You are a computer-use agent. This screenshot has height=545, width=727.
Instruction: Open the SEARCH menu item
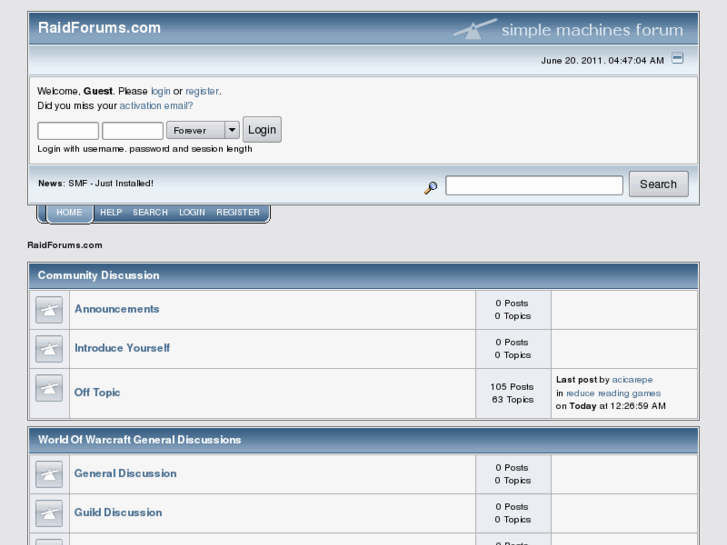click(150, 212)
